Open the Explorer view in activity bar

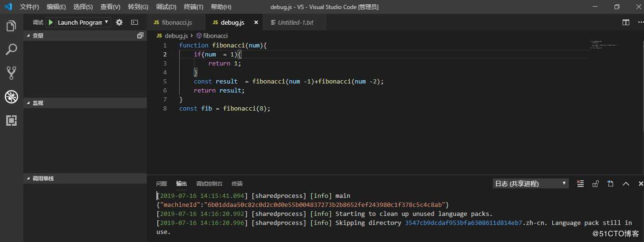coord(11,26)
